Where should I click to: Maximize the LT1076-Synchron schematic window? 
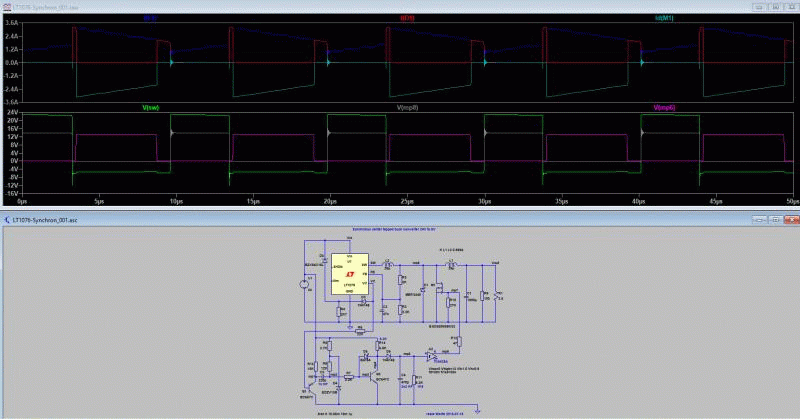point(775,220)
